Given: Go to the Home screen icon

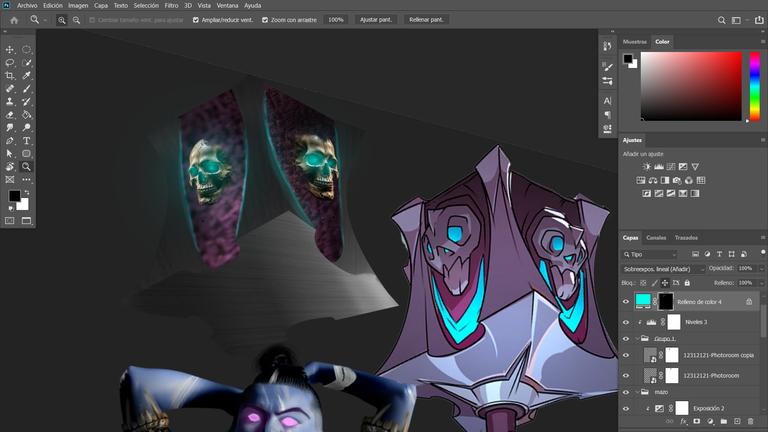Looking at the screenshot, I should click(14, 20).
